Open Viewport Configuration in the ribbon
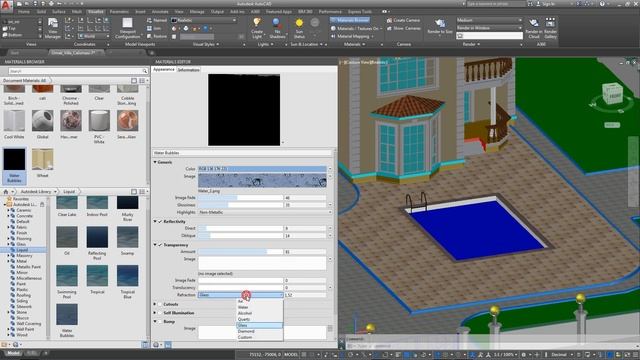This screenshot has width=640, height=360. click(127, 28)
